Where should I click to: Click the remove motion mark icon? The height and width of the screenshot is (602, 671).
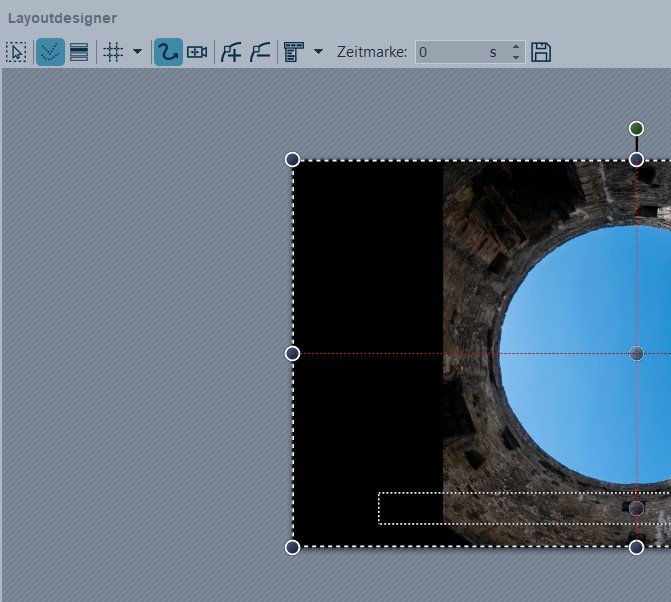pos(259,52)
